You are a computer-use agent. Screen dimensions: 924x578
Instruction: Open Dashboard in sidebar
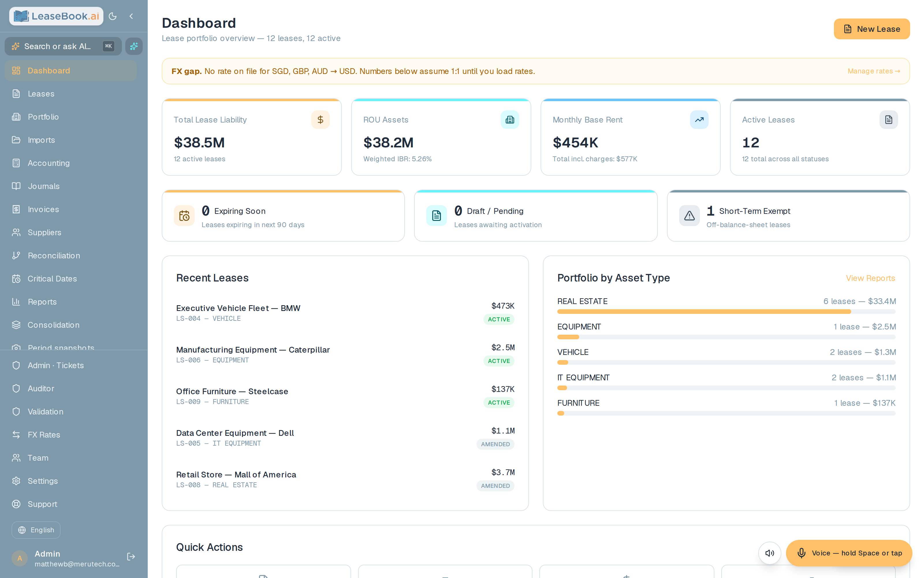71,71
